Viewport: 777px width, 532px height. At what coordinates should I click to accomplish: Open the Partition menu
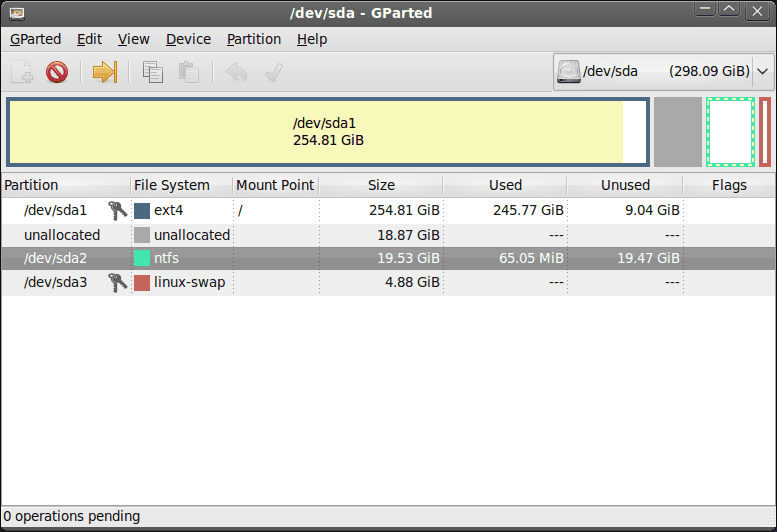[x=254, y=39]
